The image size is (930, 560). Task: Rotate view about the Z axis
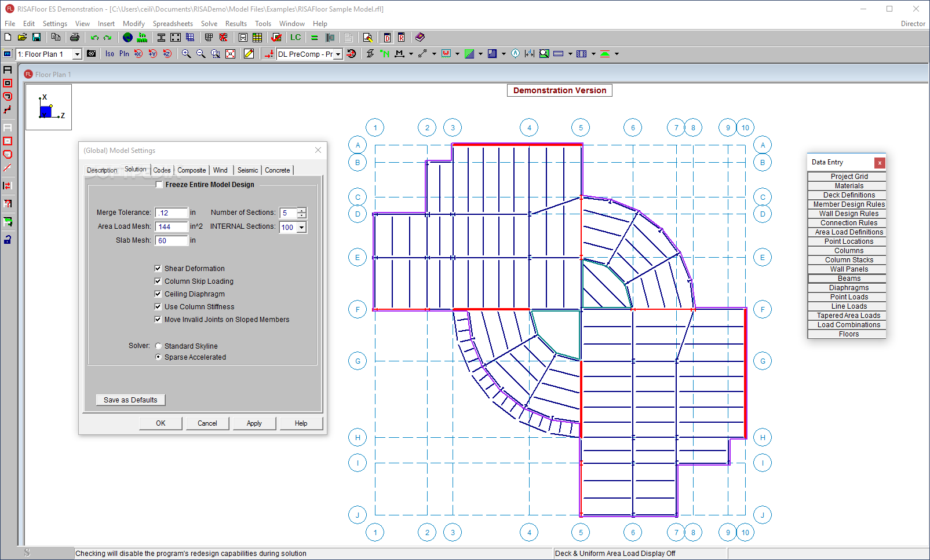click(x=167, y=53)
